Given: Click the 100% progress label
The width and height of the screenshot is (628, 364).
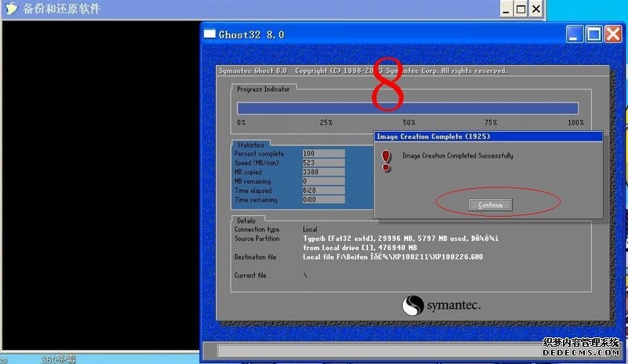Looking at the screenshot, I should click(x=576, y=122).
